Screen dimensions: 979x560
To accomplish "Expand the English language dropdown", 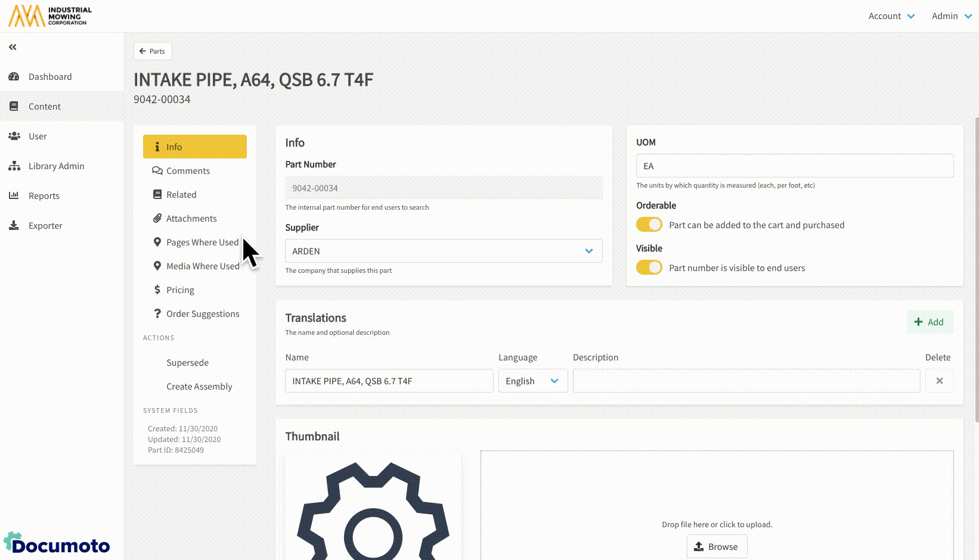I will point(532,381).
